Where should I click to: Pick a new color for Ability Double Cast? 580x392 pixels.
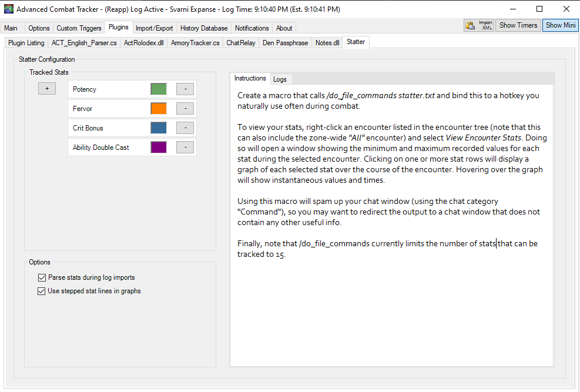[x=158, y=147]
